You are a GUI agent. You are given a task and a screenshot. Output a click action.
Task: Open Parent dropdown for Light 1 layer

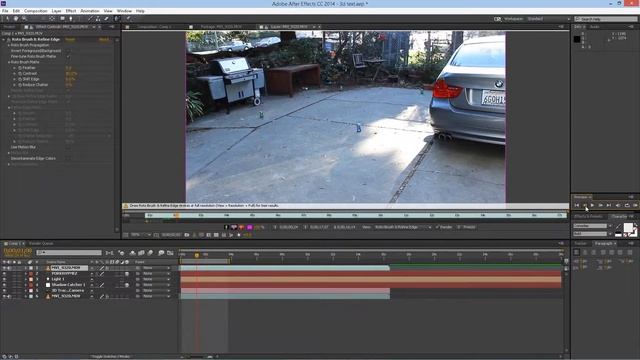point(156,279)
